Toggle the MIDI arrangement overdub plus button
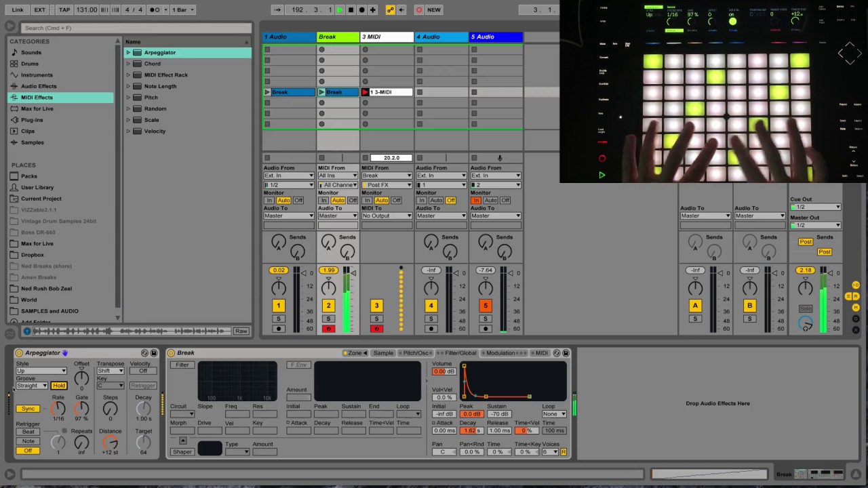 (x=373, y=9)
